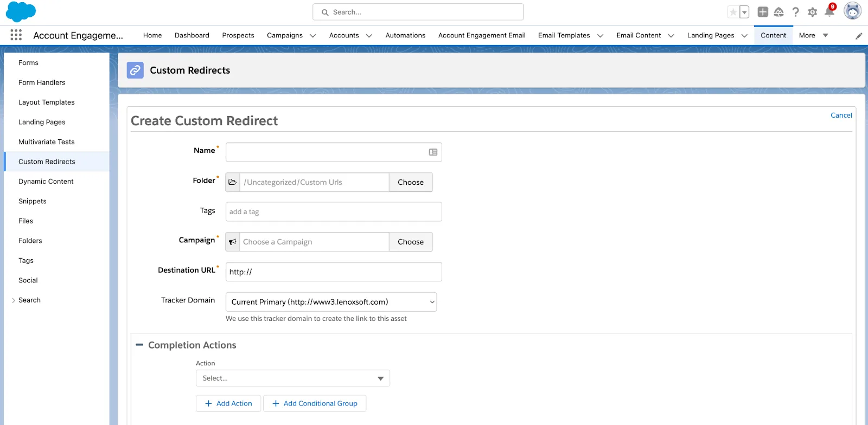868x425 pixels.
Task: Open the help question mark icon
Action: [x=796, y=12]
